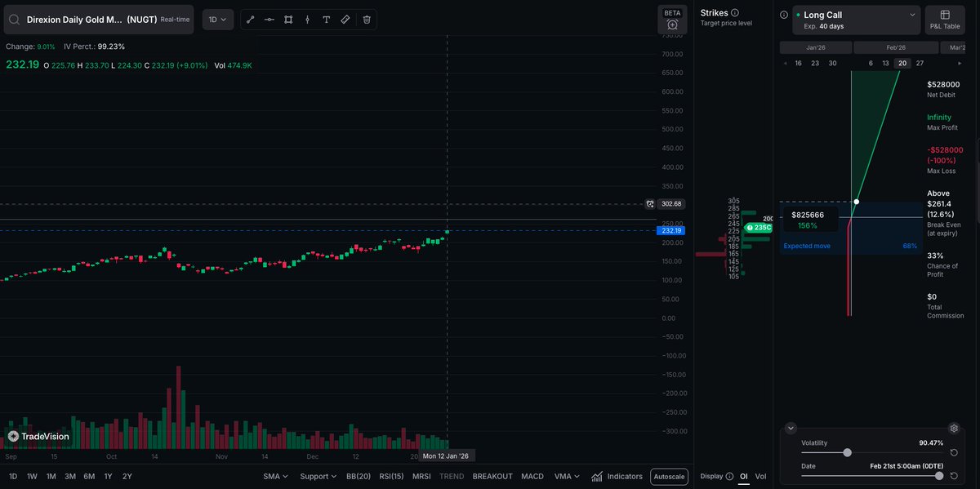Collapse the volatility and date panel chevron
The image size is (980, 489).
pos(791,428)
